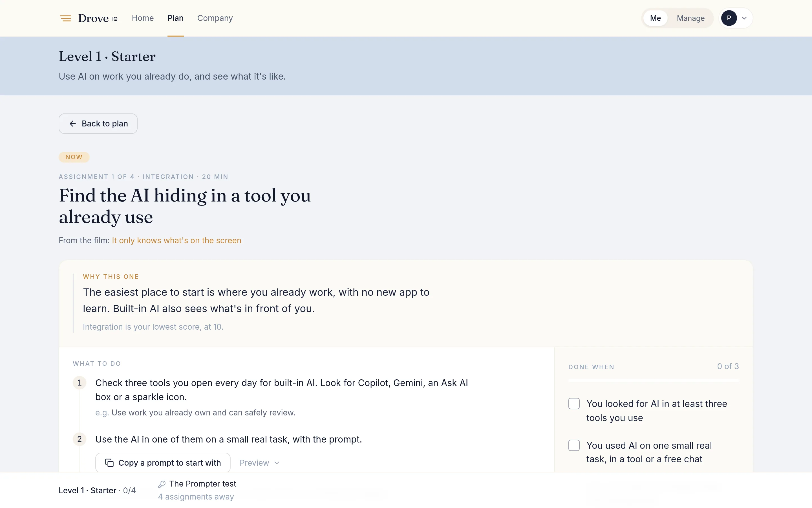Click the key icon beside The Prompter test
Viewport: 812px width, 508px height.
162,484
